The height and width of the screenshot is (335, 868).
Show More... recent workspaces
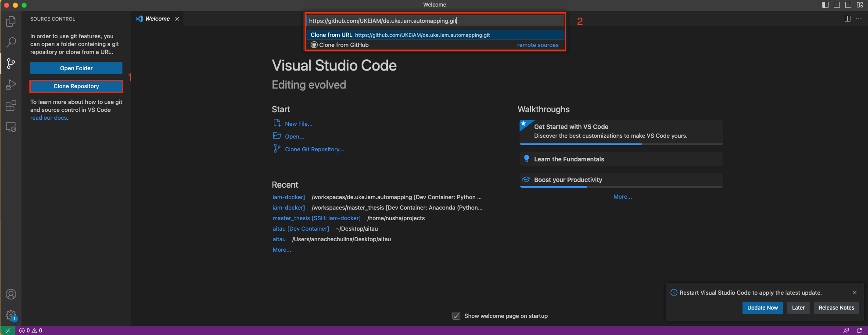point(282,250)
